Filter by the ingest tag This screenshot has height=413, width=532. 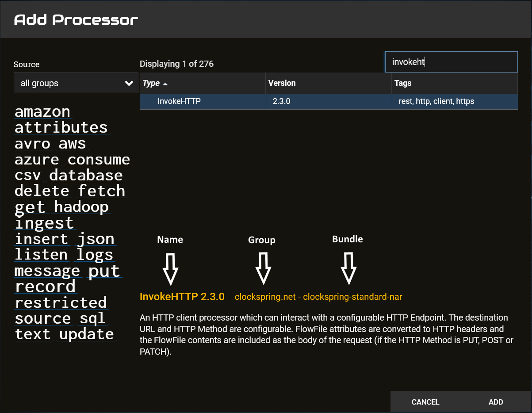(x=44, y=223)
